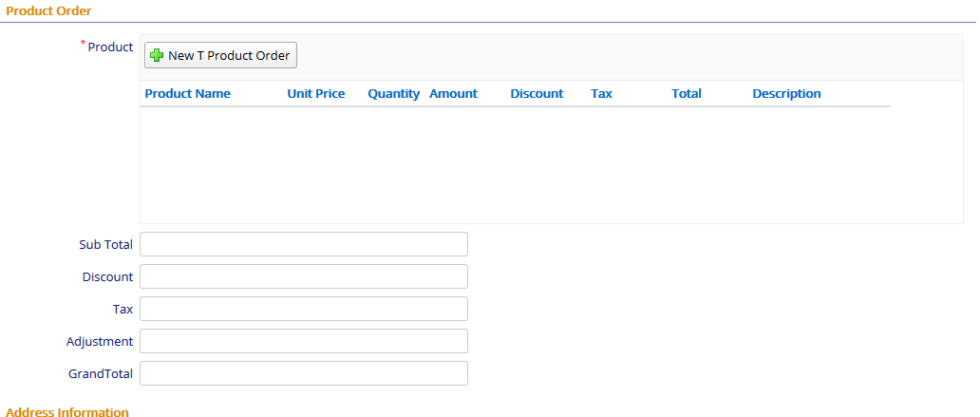Click the Product Order section heading

(48, 10)
